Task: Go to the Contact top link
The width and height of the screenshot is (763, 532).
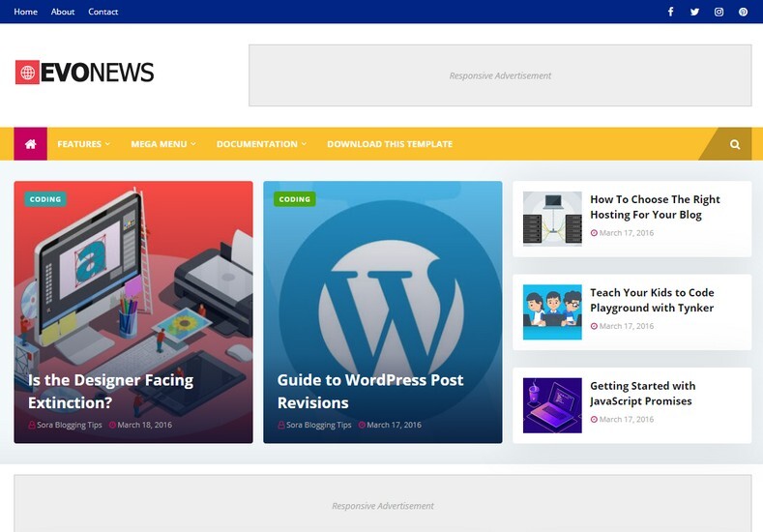Action: coord(103,12)
